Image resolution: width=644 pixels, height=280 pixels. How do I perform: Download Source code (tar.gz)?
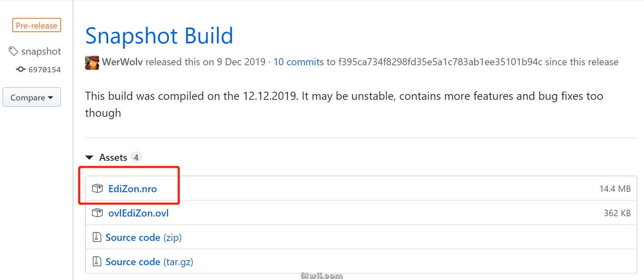tap(149, 262)
